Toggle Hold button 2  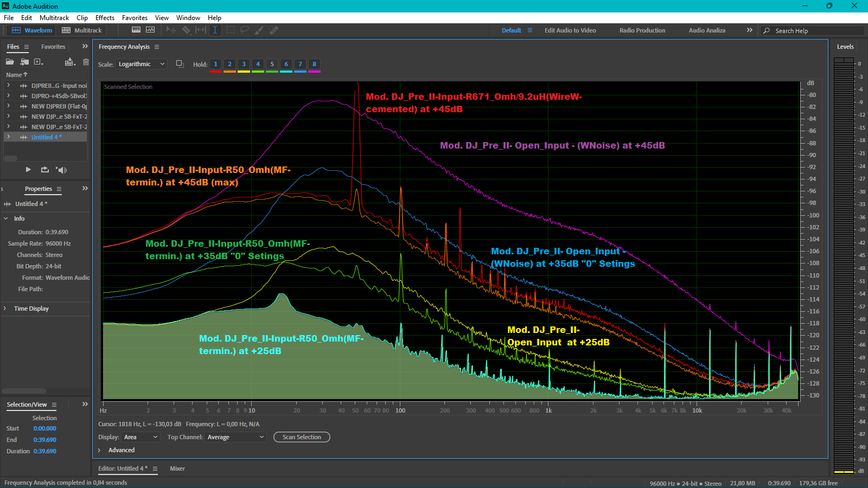pyautogui.click(x=229, y=65)
